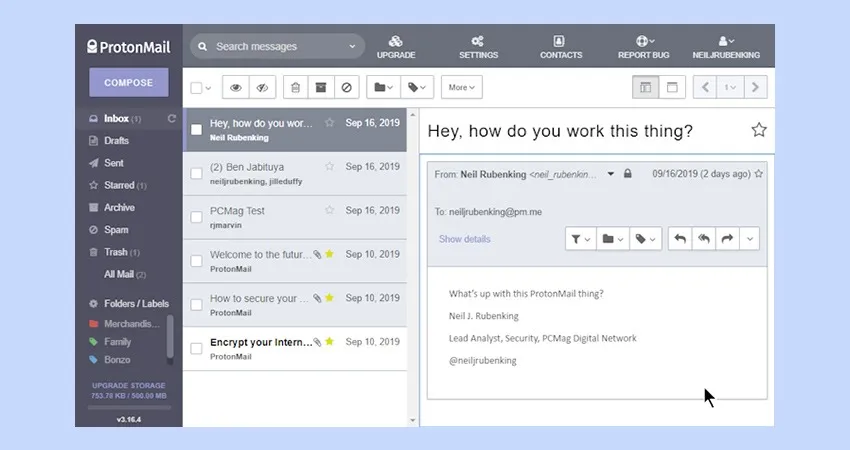Archive selected messages icon
The width and height of the screenshot is (850, 450).
coord(321,87)
